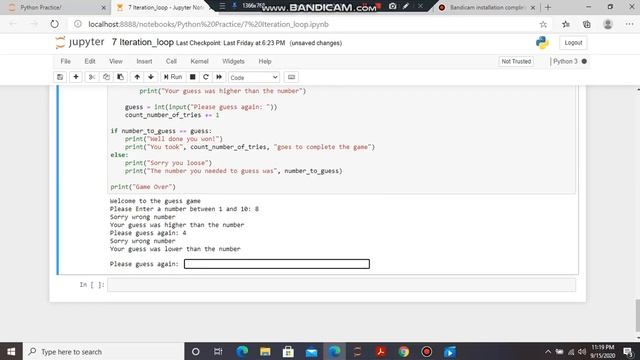Viewport: 640px width, 360px height.
Task: Open the Insert menu
Action: tap(144, 61)
